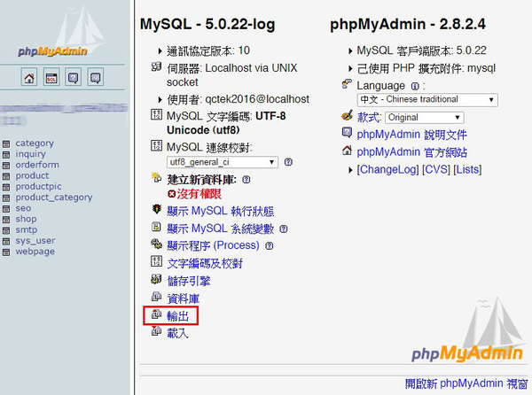The height and width of the screenshot is (395, 532).
Task: Click the 輸出 export link
Action: (x=178, y=316)
